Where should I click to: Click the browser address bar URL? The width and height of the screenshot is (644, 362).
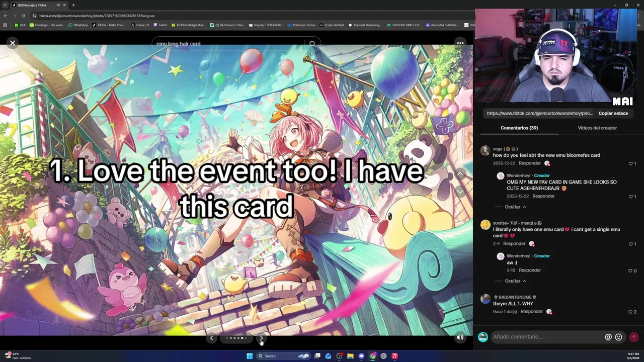(x=97, y=16)
